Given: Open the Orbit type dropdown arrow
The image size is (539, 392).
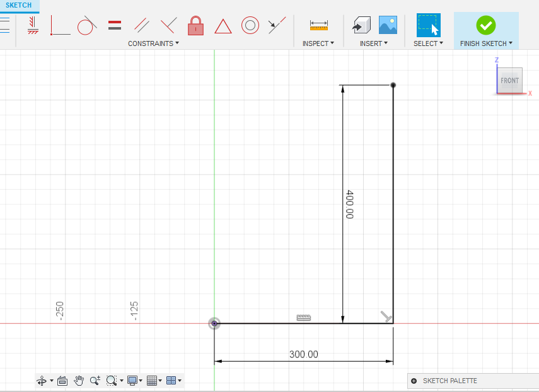Looking at the screenshot, I should 52,381.
